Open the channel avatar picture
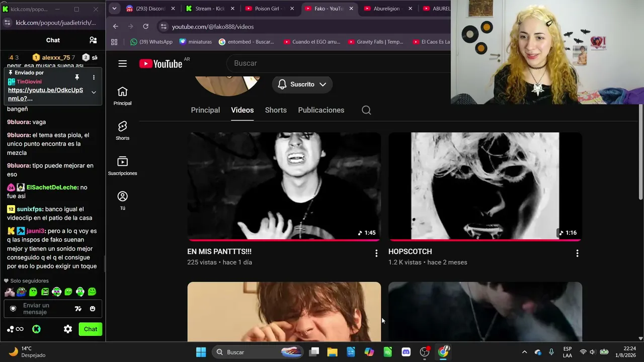 pyautogui.click(x=227, y=85)
